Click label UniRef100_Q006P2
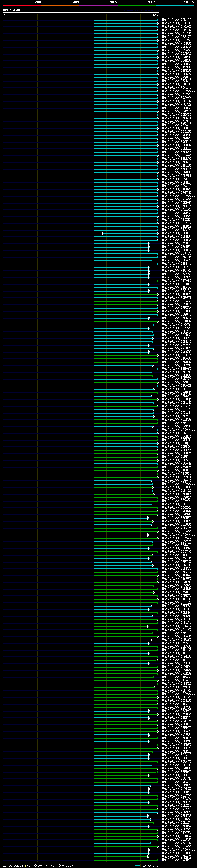 tap(177, 74)
